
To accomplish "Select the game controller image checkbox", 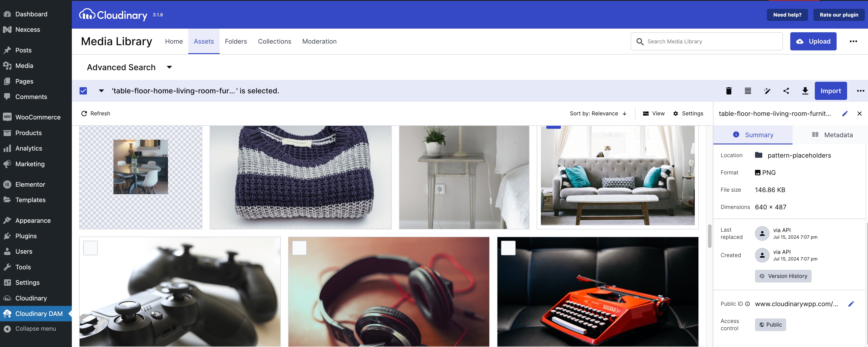I will (x=90, y=248).
